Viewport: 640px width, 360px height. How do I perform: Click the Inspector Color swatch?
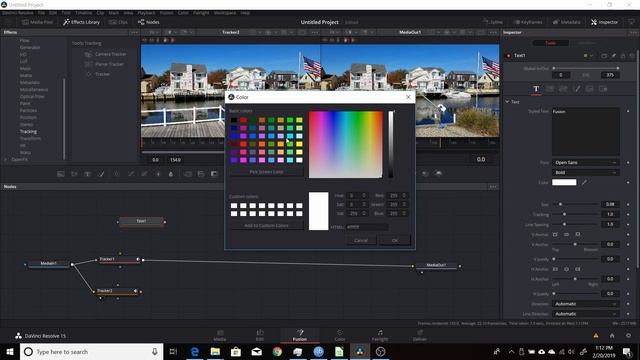click(564, 182)
